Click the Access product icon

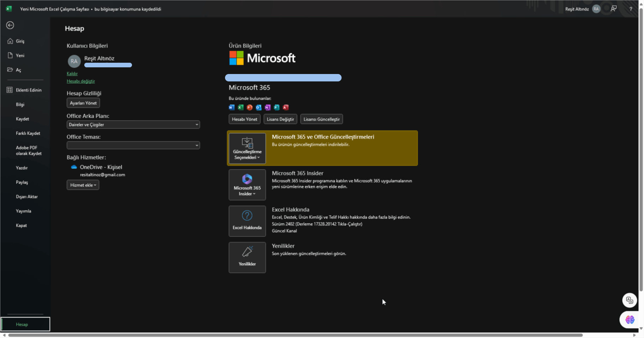[286, 107]
